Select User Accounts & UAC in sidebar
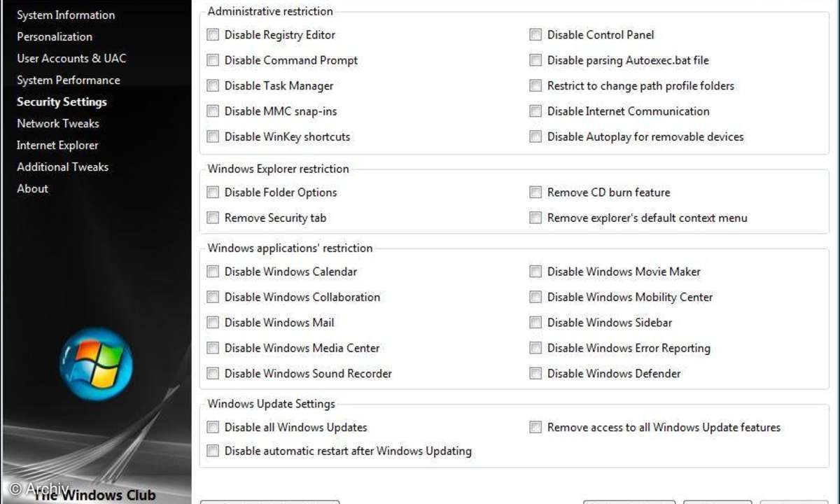This screenshot has height=504, width=840. pos(71,58)
